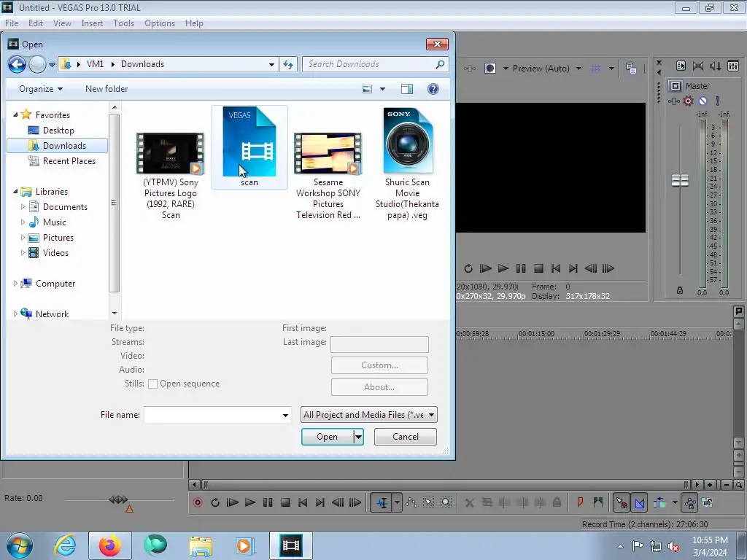This screenshot has width=747, height=560.
Task: Click the Cancel button
Action: point(406,437)
